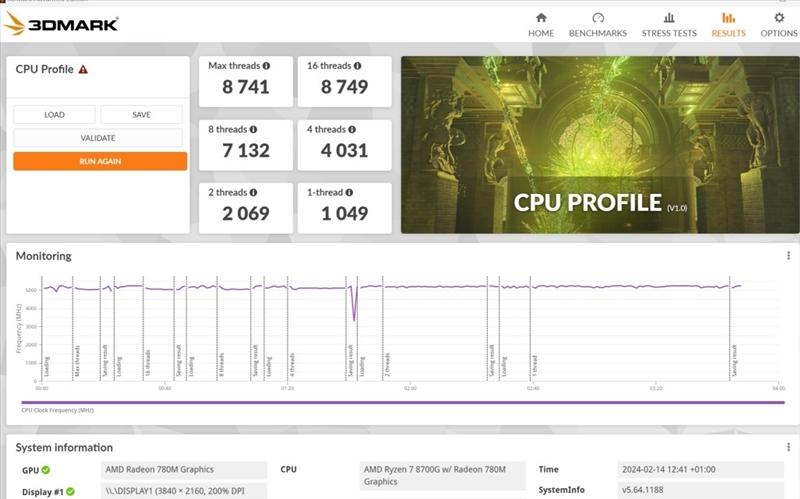Click the green check next to GPU

tap(46, 470)
